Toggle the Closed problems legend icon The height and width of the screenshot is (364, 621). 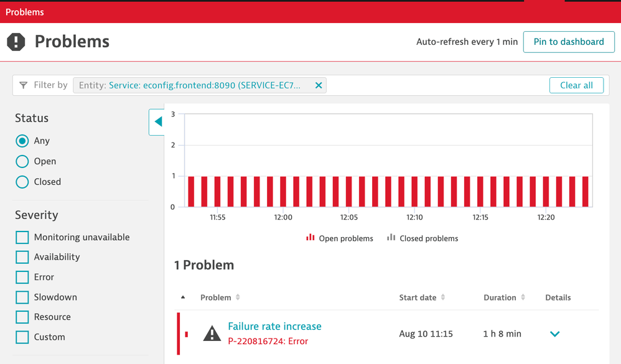coord(391,238)
